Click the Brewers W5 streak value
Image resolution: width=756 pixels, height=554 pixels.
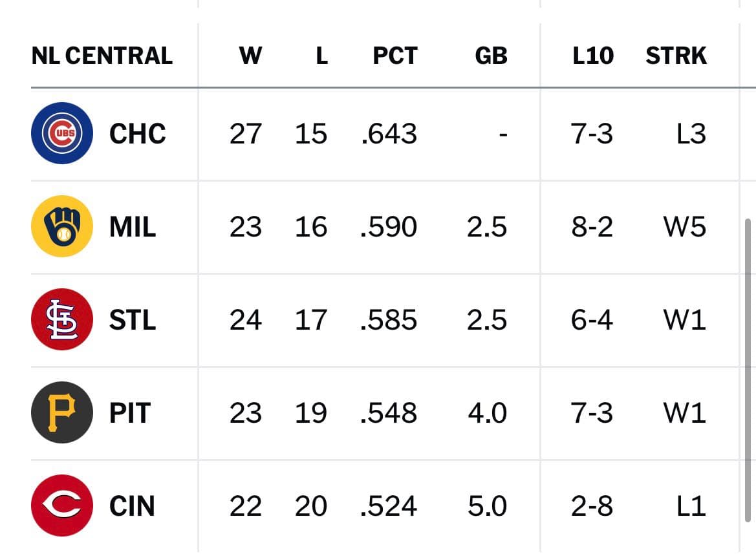685,226
